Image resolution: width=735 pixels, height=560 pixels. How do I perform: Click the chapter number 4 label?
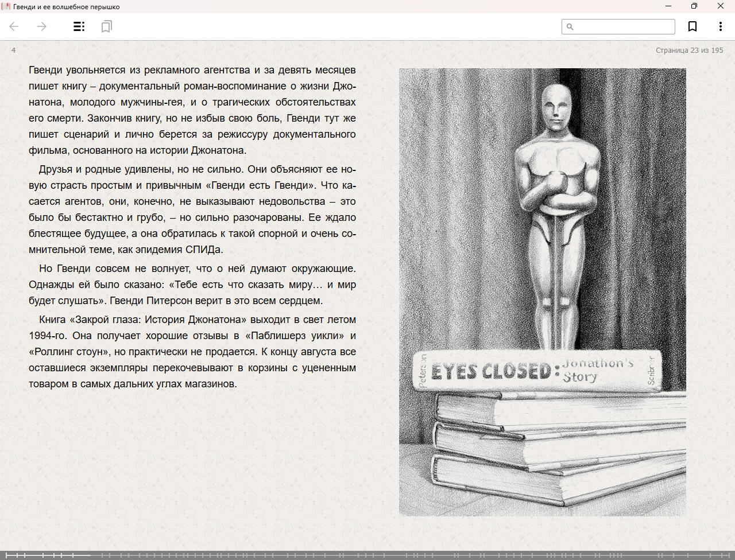[x=14, y=50]
